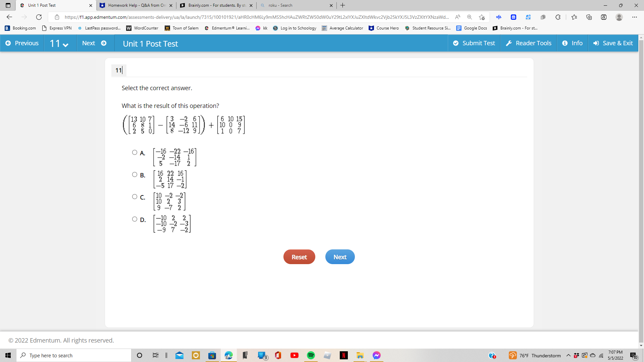Click the Reset button
The width and height of the screenshot is (644, 362).
[x=299, y=257]
